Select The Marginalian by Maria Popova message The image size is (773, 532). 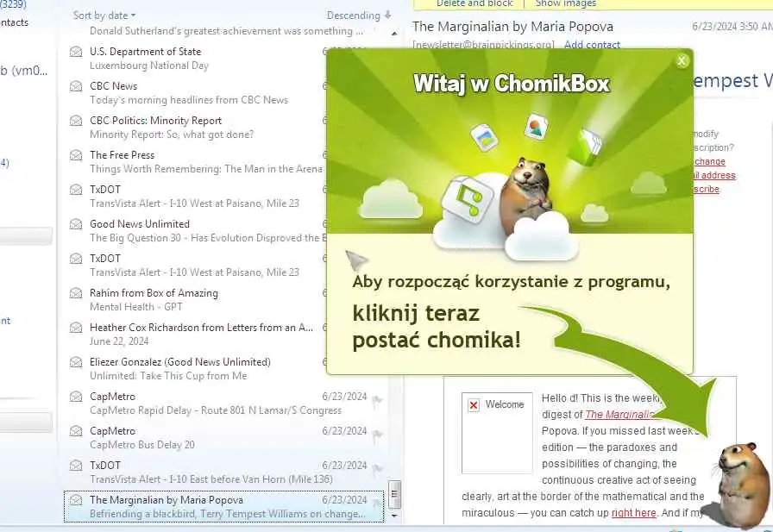224,506
